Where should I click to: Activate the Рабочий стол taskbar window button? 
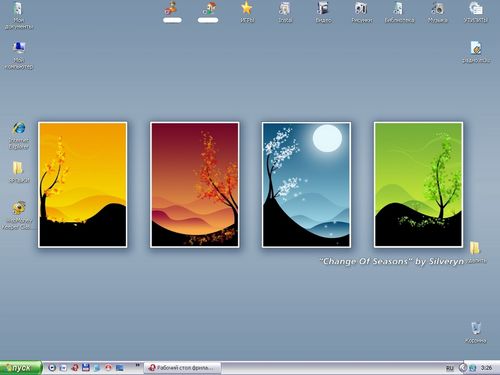tap(183, 368)
